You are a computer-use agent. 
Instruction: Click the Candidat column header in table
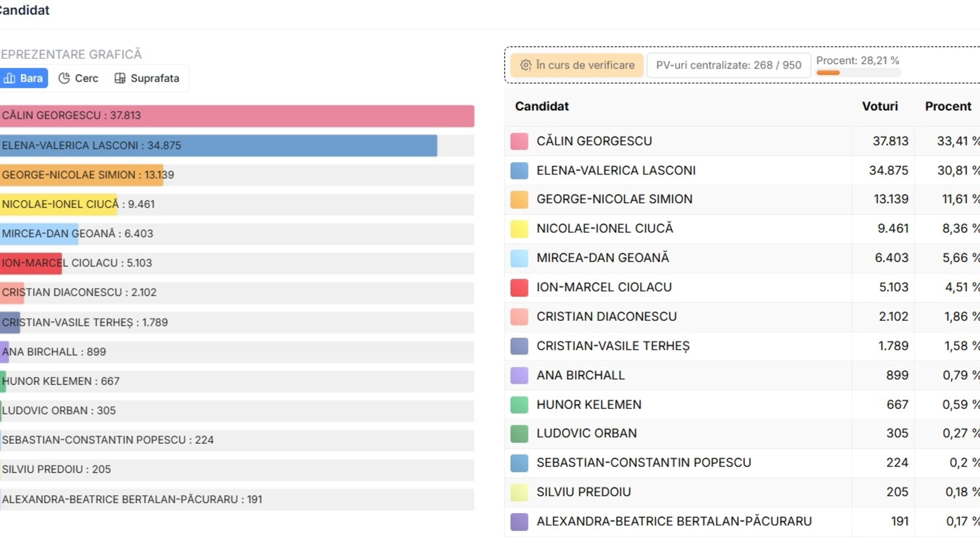click(x=542, y=107)
